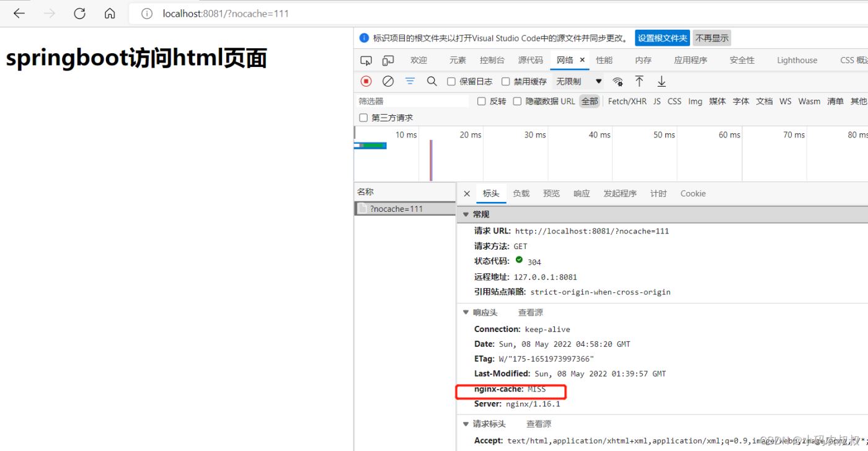This screenshot has height=451, width=868.
Task: Click the export HAR download arrow
Action: point(662,81)
